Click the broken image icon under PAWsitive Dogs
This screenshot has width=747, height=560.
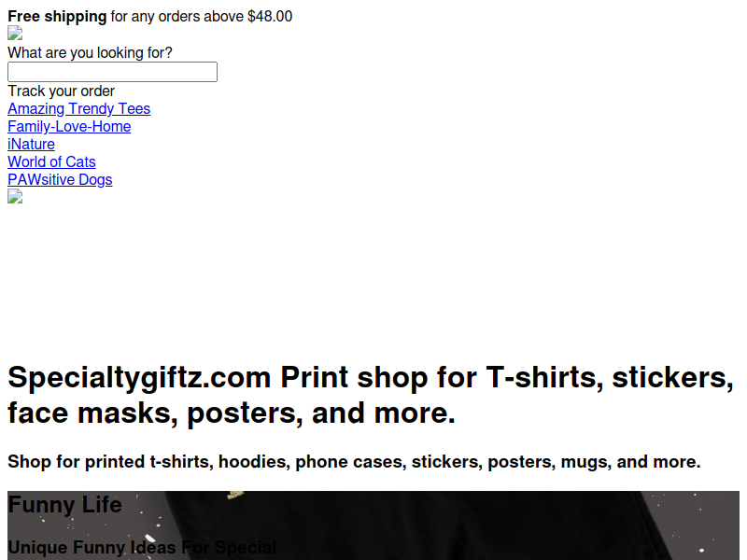pos(15,196)
